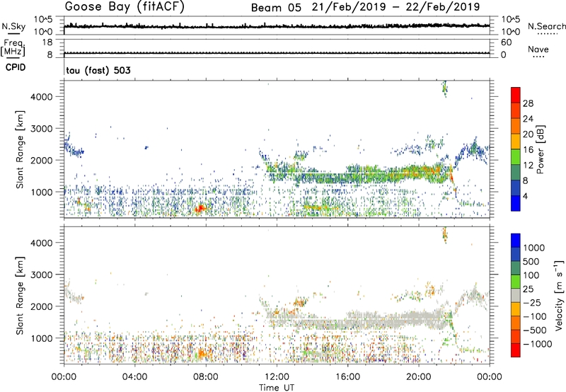Click the '-1000' Velocity colorbar label
Image resolution: width=566 pixels, height=392 pixels.
537,344
